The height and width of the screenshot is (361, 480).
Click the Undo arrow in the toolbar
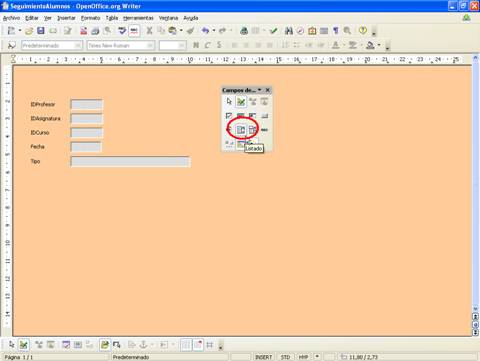pyautogui.click(x=205, y=31)
